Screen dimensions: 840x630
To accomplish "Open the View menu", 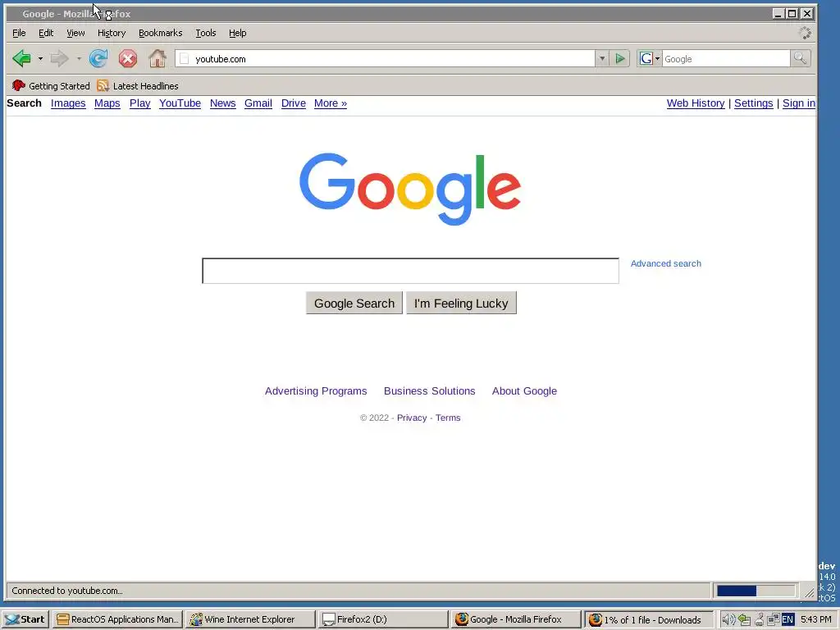I will tap(75, 33).
